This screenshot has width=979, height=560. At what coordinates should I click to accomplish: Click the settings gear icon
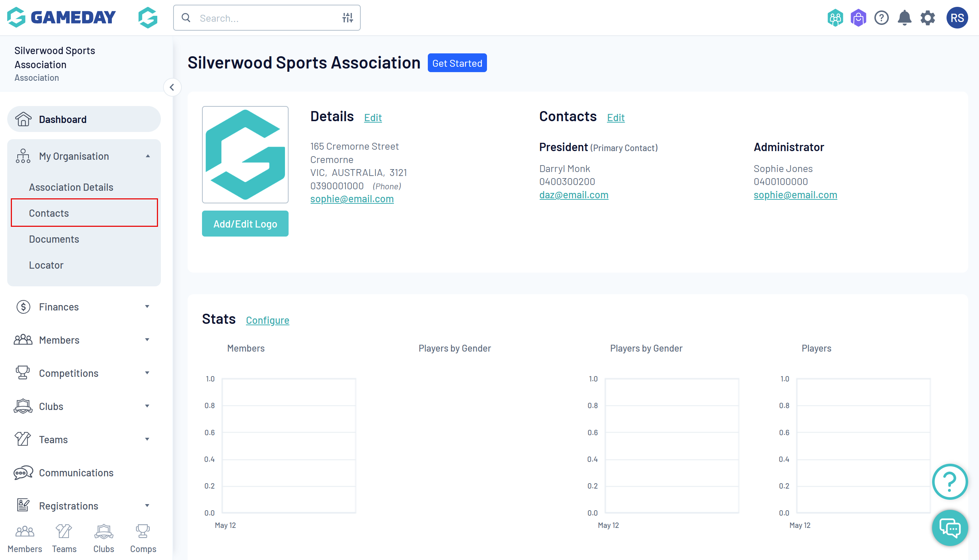coord(927,18)
